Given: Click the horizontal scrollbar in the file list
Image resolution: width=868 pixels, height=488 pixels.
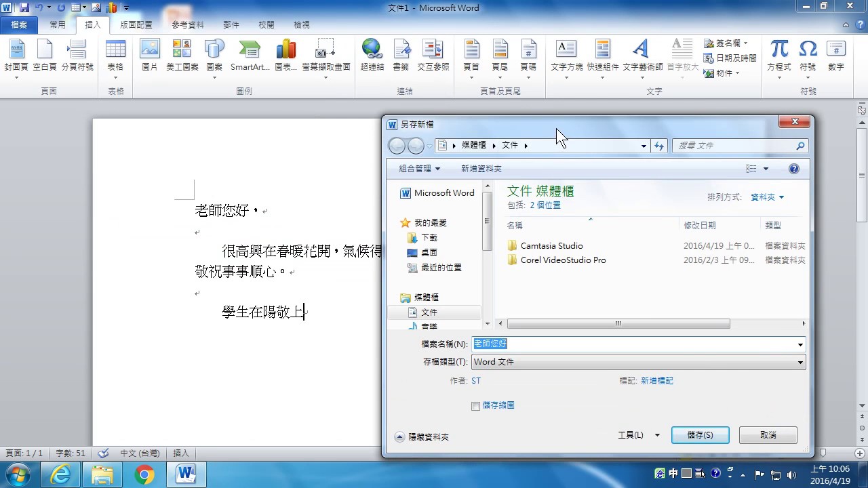Looking at the screenshot, I should (x=618, y=324).
